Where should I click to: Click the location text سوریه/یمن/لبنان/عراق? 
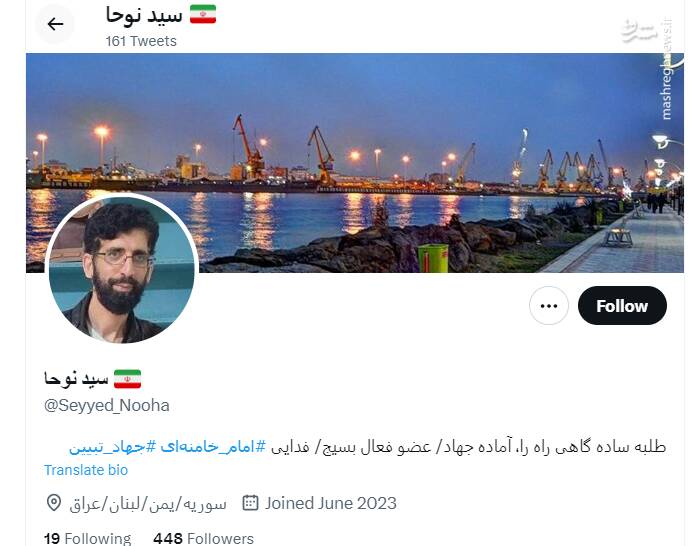pyautogui.click(x=148, y=504)
